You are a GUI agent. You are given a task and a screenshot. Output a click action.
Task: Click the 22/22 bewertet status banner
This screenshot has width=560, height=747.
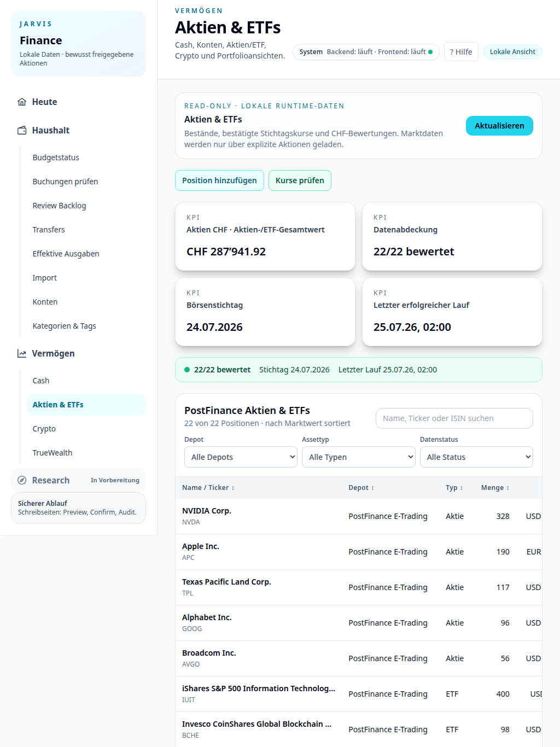coord(359,370)
